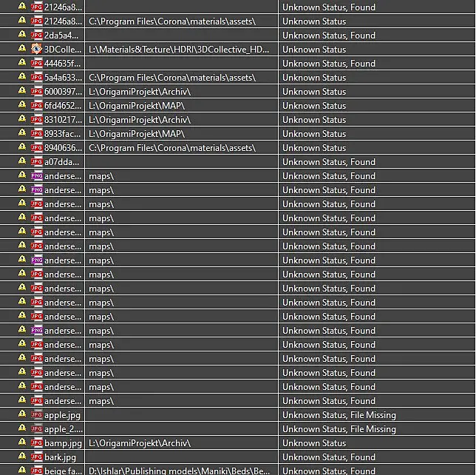
Task: Click the JPG icon beside bamp.jpg
Action: 36,443
